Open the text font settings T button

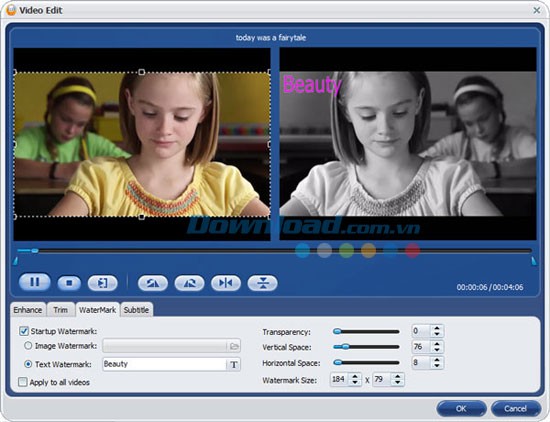tap(234, 365)
